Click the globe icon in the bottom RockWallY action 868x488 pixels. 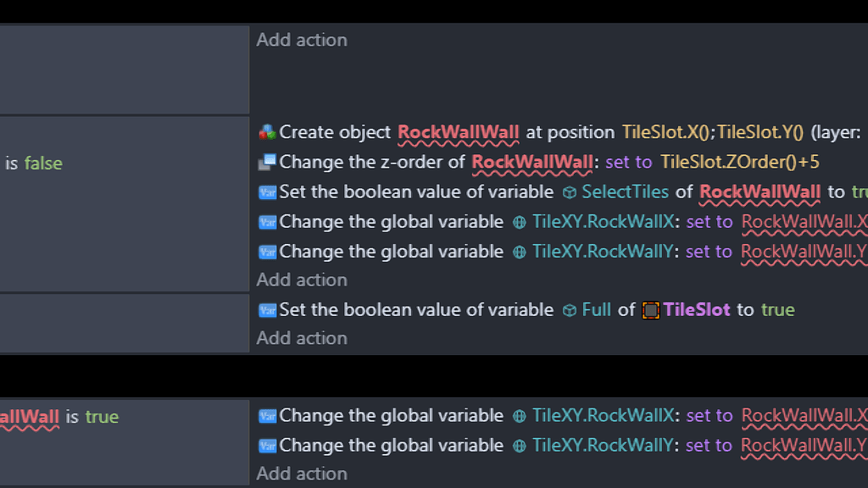click(x=518, y=445)
